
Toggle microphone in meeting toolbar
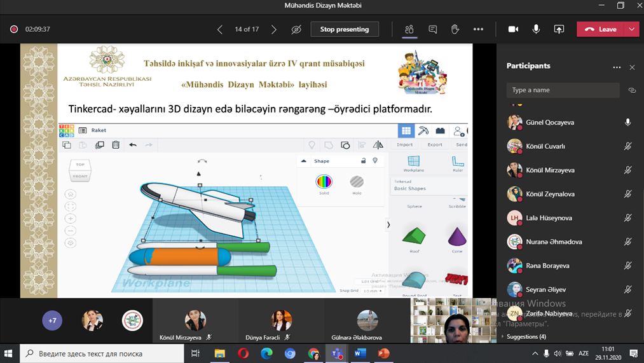(536, 30)
